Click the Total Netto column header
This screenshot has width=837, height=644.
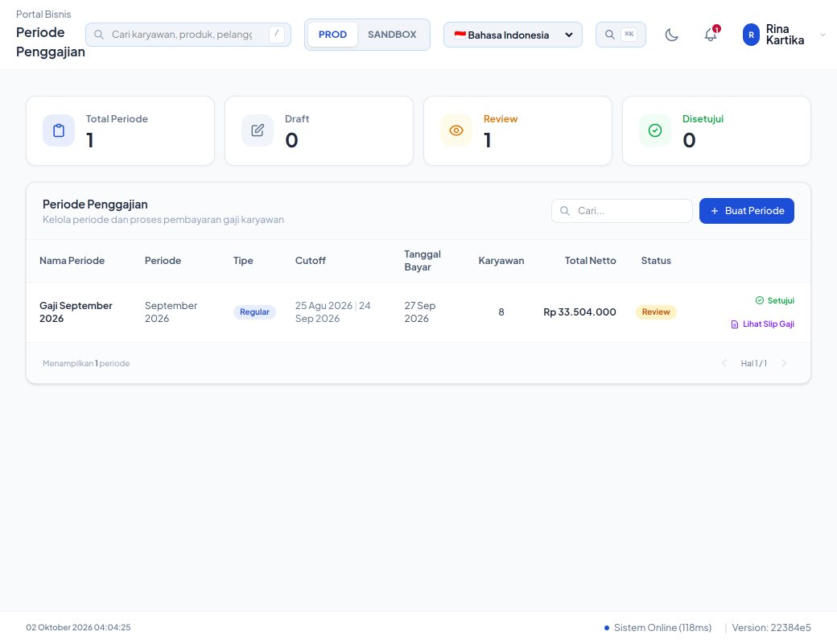[591, 261]
